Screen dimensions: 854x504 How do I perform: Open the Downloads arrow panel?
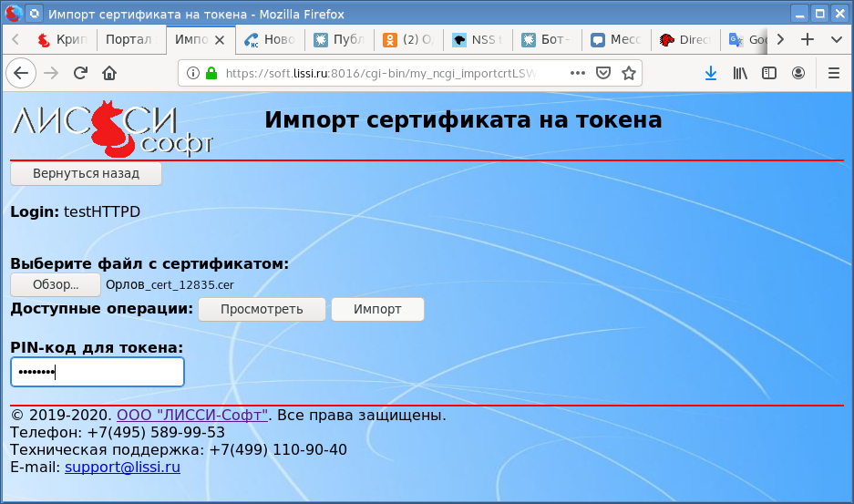(x=711, y=73)
